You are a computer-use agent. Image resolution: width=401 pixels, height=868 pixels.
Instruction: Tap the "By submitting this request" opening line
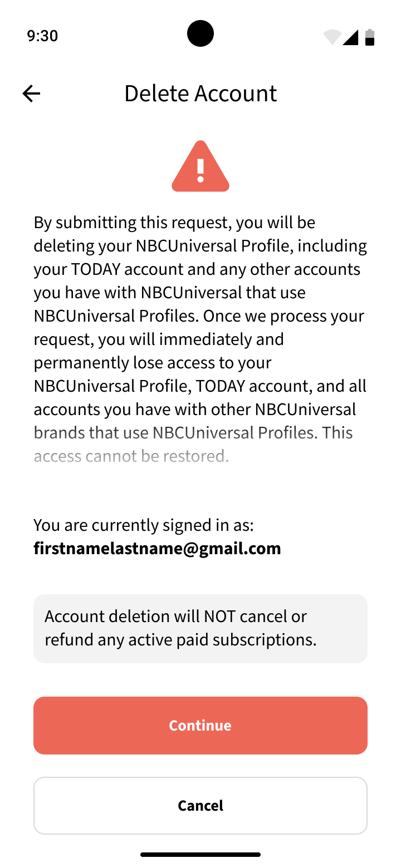(174, 223)
